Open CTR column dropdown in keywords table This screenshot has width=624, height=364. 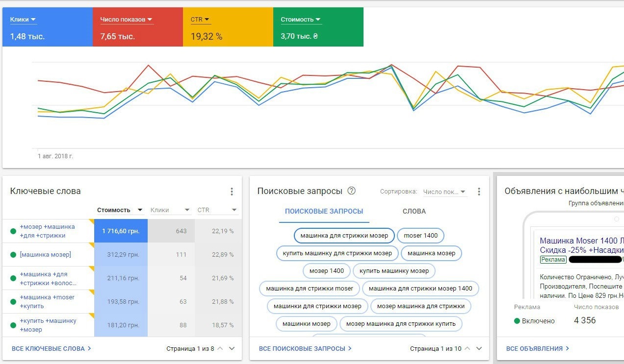pyautogui.click(x=234, y=210)
